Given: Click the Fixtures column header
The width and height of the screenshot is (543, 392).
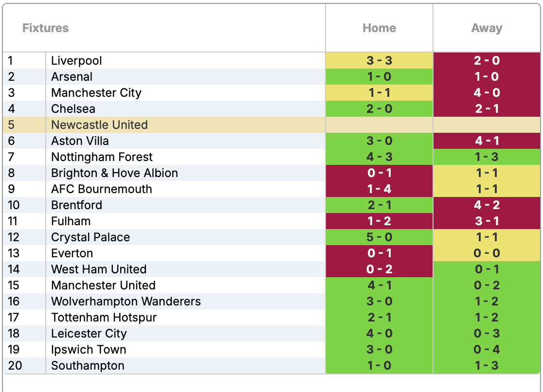Looking at the screenshot, I should tap(46, 28).
